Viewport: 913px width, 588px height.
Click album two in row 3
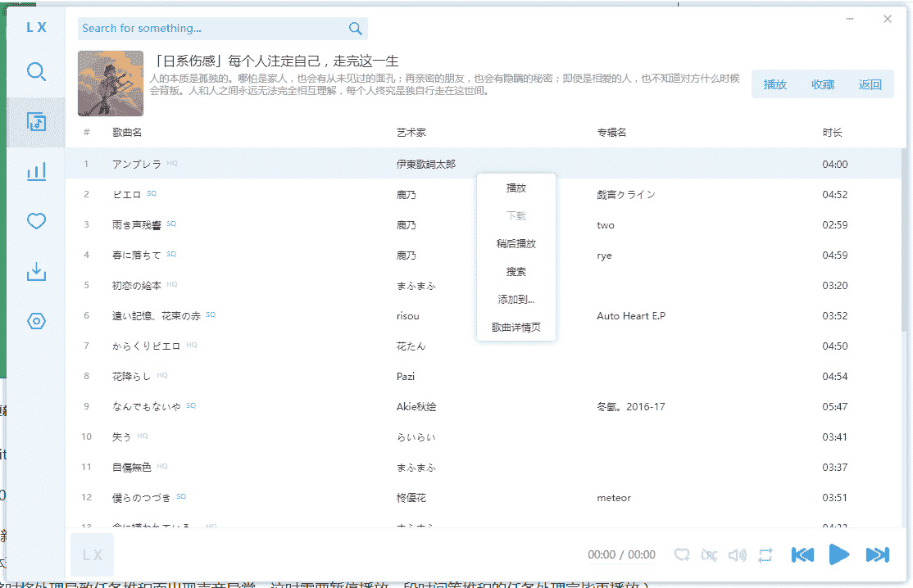606,225
